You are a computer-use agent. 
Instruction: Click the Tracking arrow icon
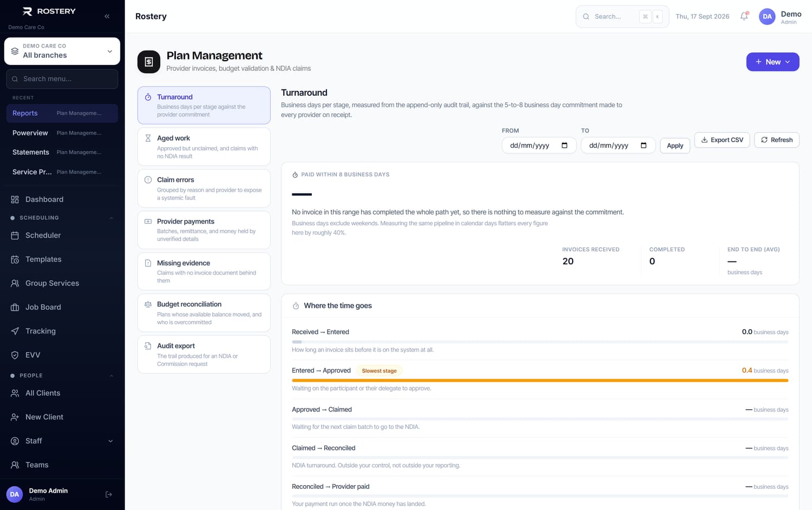click(15, 331)
